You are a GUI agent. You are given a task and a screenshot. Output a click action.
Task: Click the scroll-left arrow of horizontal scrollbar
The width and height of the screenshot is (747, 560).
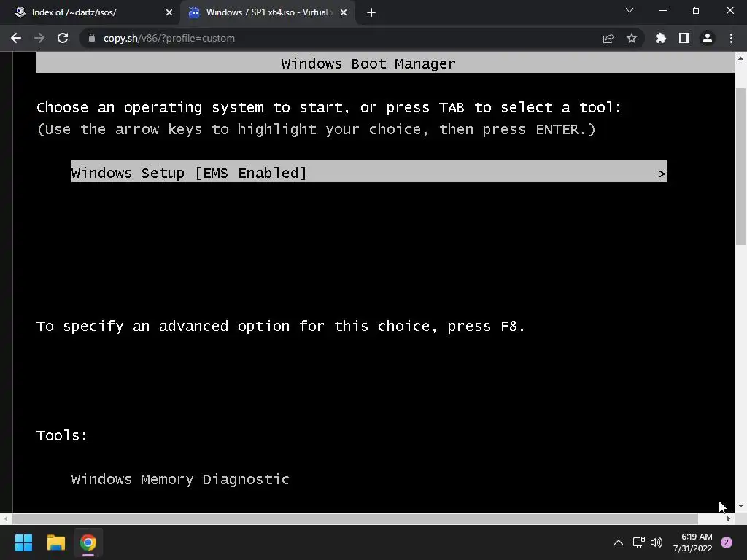[6, 518]
